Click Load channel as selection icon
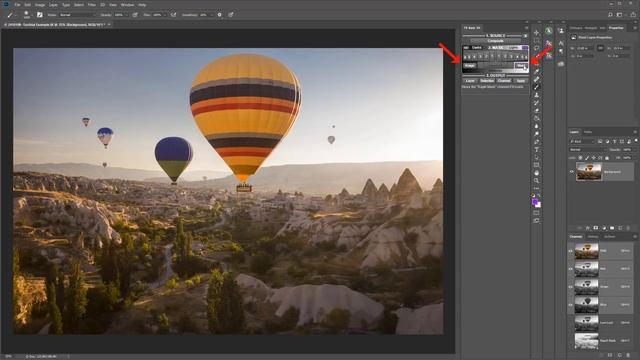640x360 pixels. pos(602,355)
